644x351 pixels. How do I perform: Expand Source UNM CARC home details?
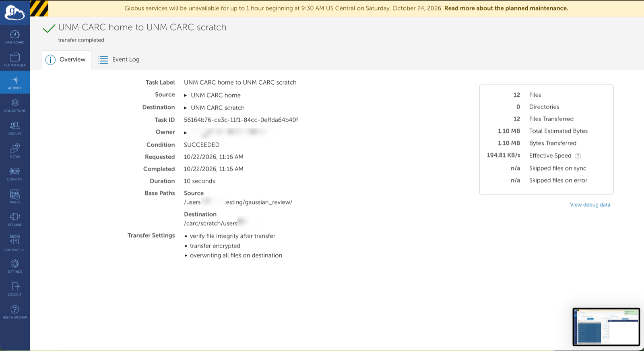[x=186, y=96]
